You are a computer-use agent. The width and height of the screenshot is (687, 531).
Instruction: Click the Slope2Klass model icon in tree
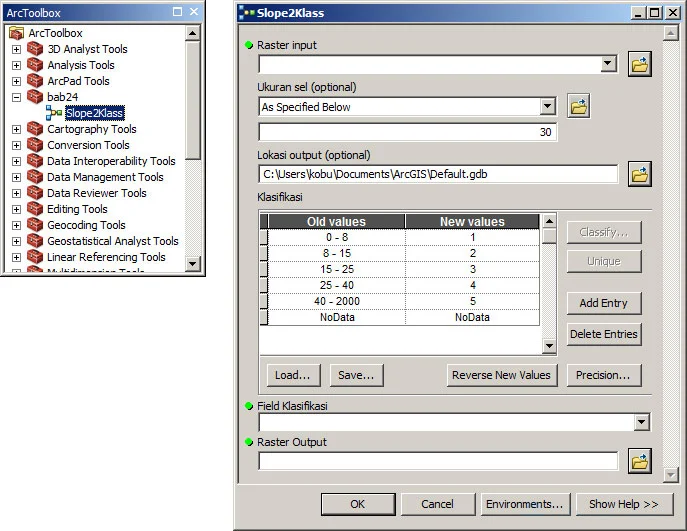pyautogui.click(x=54, y=113)
